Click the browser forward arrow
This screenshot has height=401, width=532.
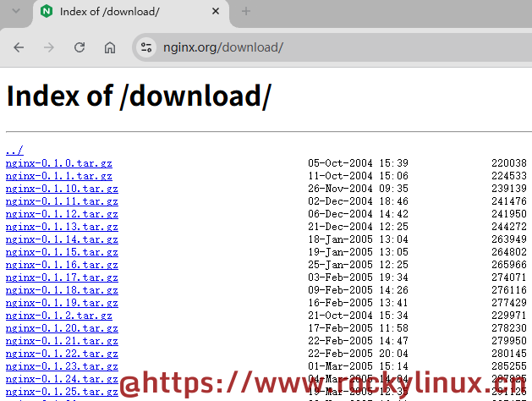[x=49, y=47]
